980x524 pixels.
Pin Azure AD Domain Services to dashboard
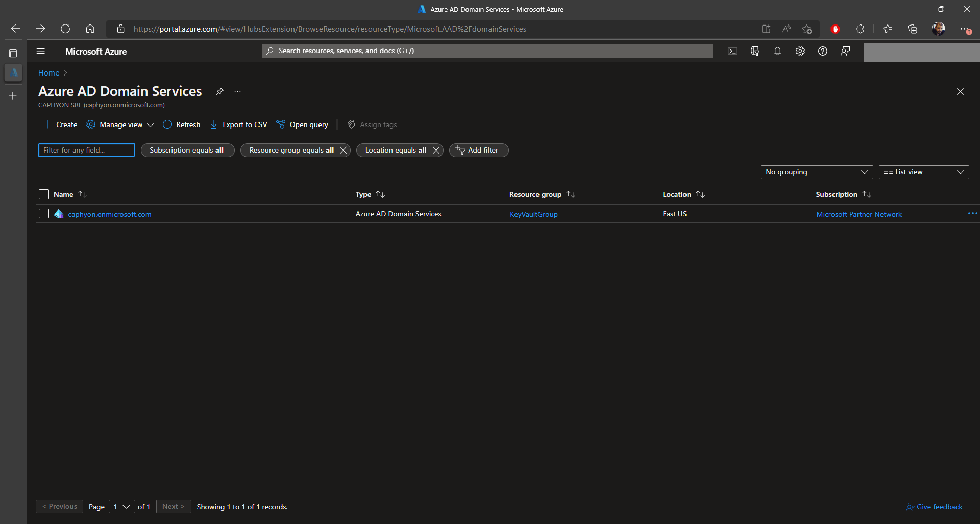point(219,91)
